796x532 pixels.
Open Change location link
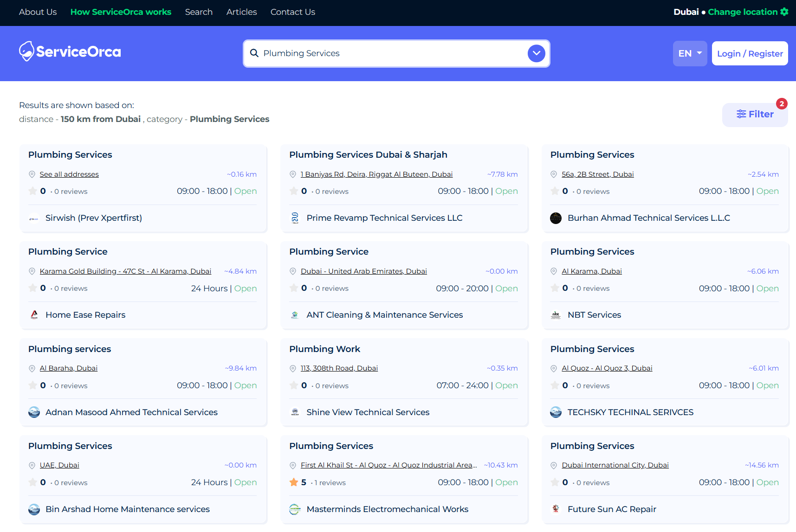742,12
